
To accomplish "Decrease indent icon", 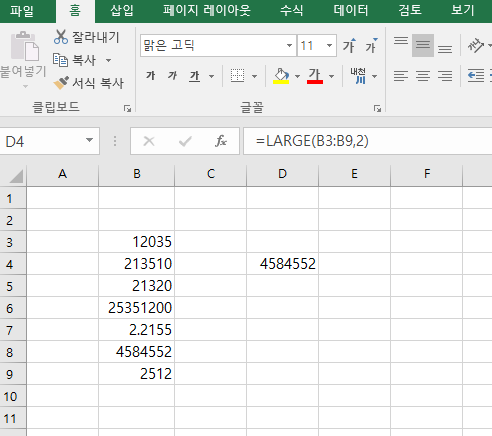I will [476, 76].
